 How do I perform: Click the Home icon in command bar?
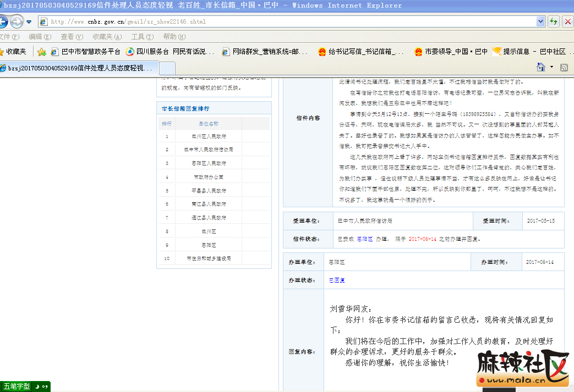(x=541, y=67)
